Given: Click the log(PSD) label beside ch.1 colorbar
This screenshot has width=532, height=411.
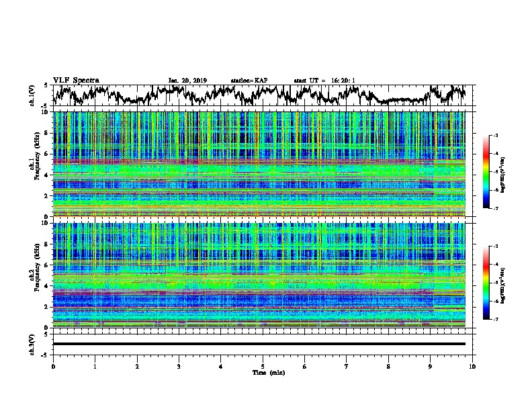Looking at the screenshot, I should [x=503, y=175].
